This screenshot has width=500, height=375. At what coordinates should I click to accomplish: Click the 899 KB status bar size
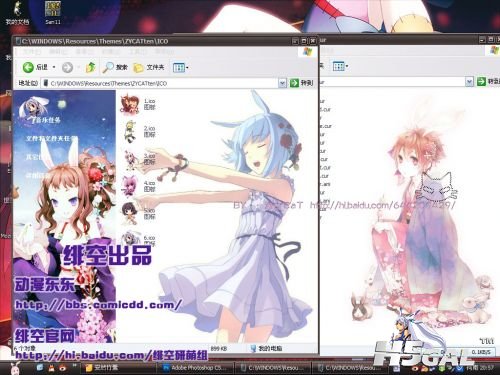pos(219,348)
